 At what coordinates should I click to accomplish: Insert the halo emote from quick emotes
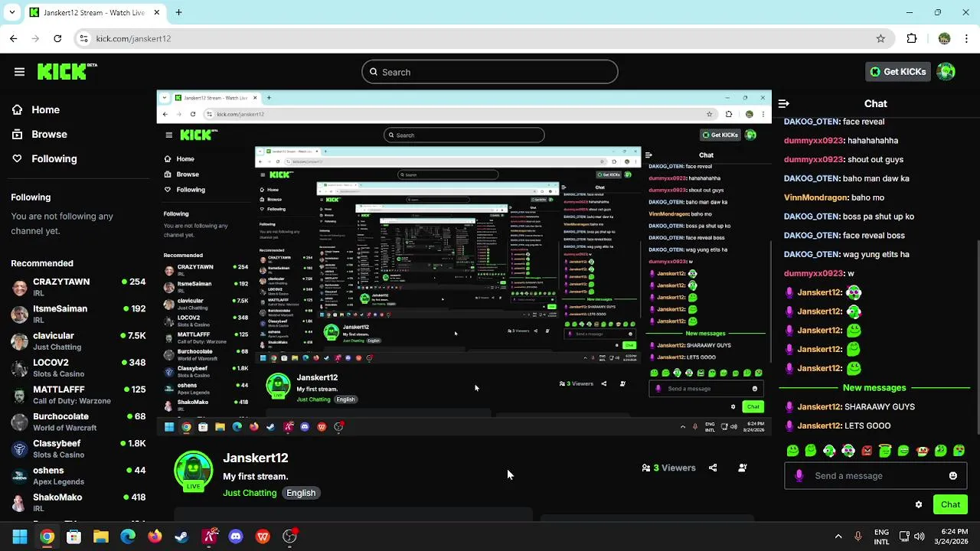pyautogui.click(x=885, y=451)
